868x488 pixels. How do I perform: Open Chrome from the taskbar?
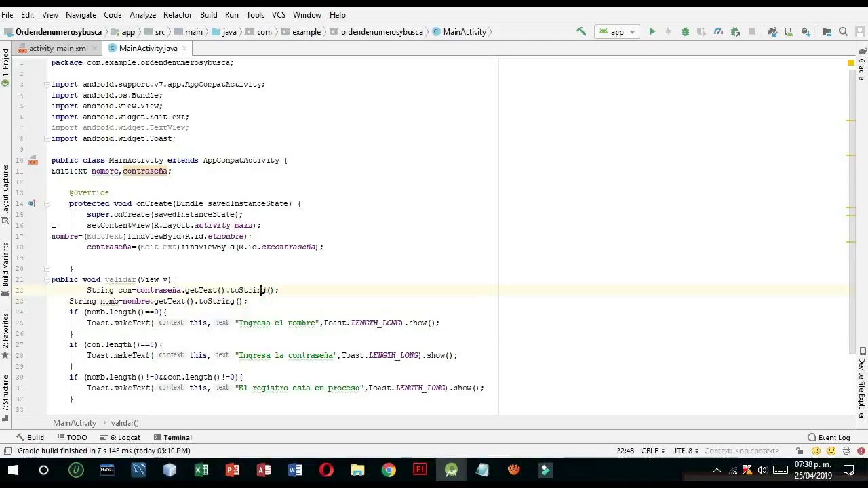388,470
